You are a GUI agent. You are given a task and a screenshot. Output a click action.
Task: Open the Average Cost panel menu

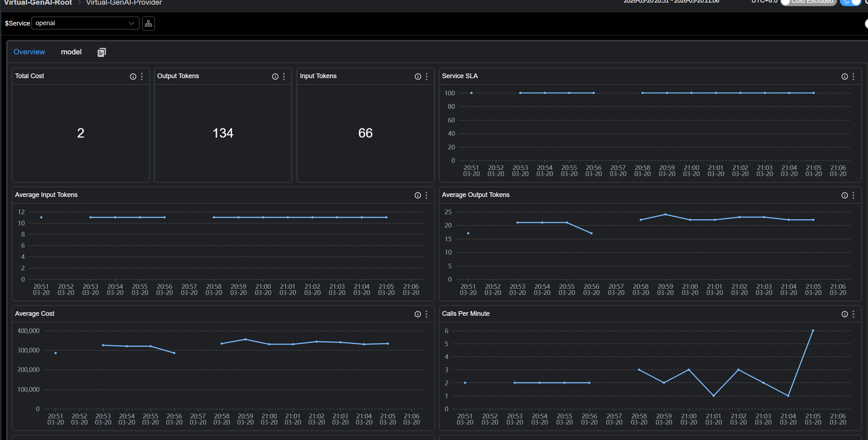click(x=426, y=314)
